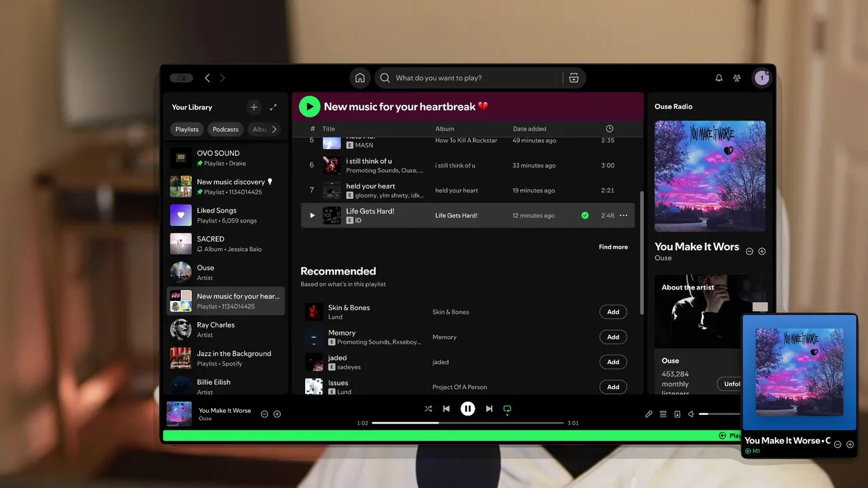Click Find more link
This screenshot has height=488, width=868.
[613, 247]
